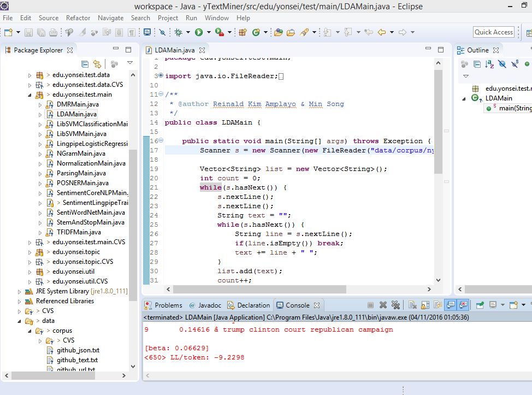Open the Refactor menu
The width and height of the screenshot is (532, 395).
point(78,18)
